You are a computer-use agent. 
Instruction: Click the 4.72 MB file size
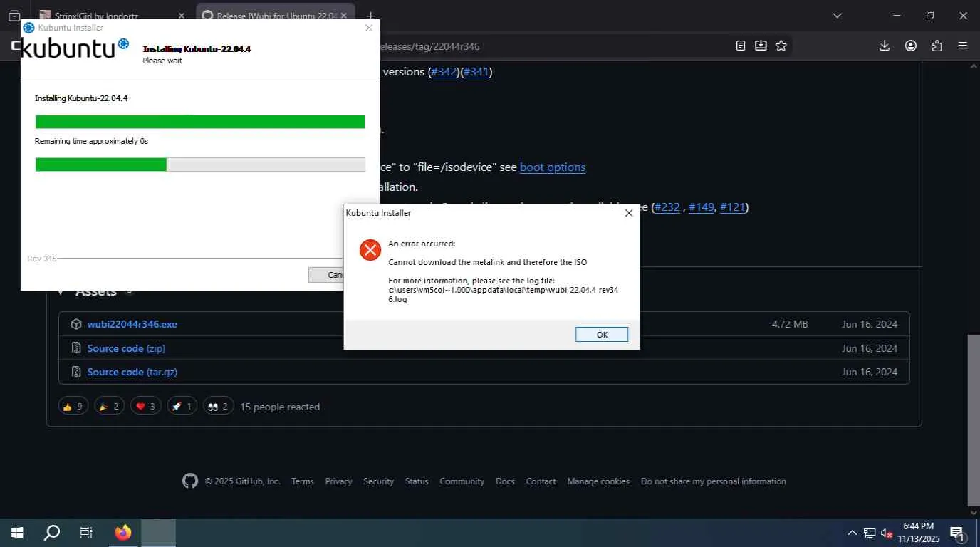pos(790,324)
